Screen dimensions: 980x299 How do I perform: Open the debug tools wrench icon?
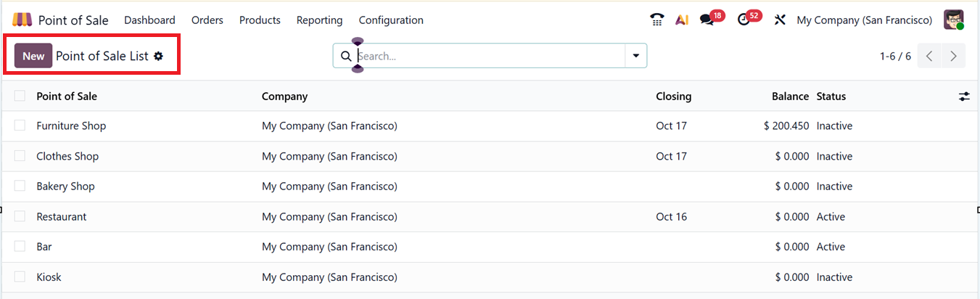pyautogui.click(x=780, y=20)
